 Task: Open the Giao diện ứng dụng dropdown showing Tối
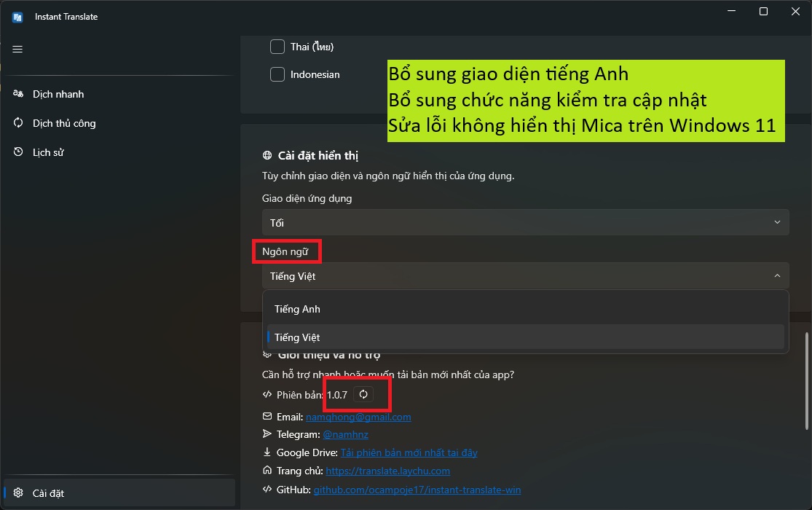(526, 222)
